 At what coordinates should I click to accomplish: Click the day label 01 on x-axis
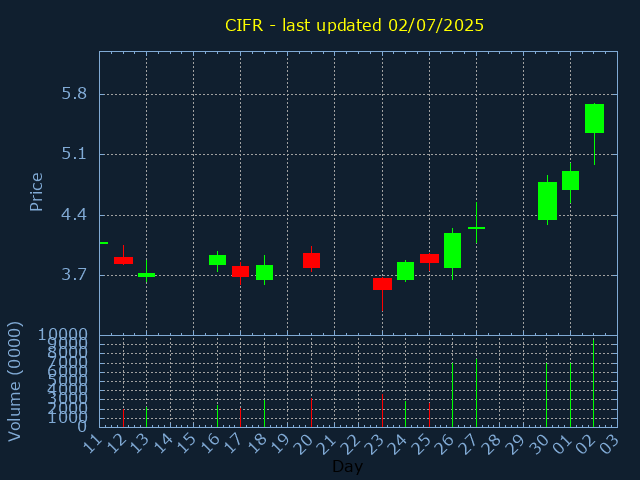click(564, 444)
